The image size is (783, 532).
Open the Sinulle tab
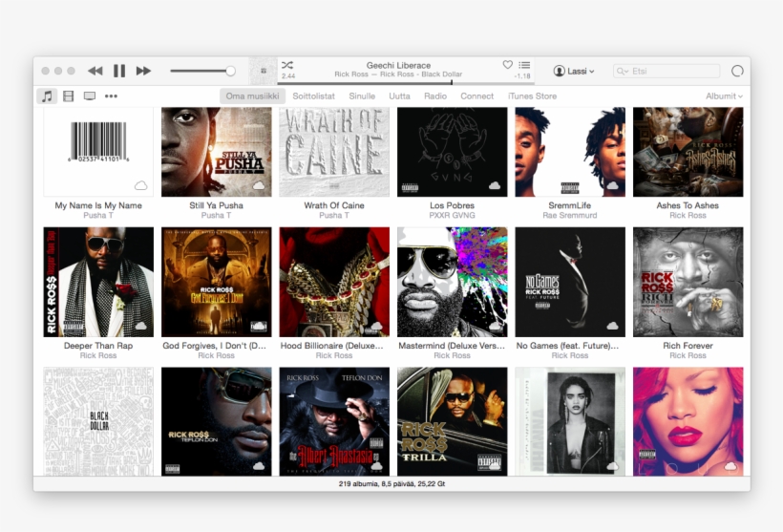point(362,96)
